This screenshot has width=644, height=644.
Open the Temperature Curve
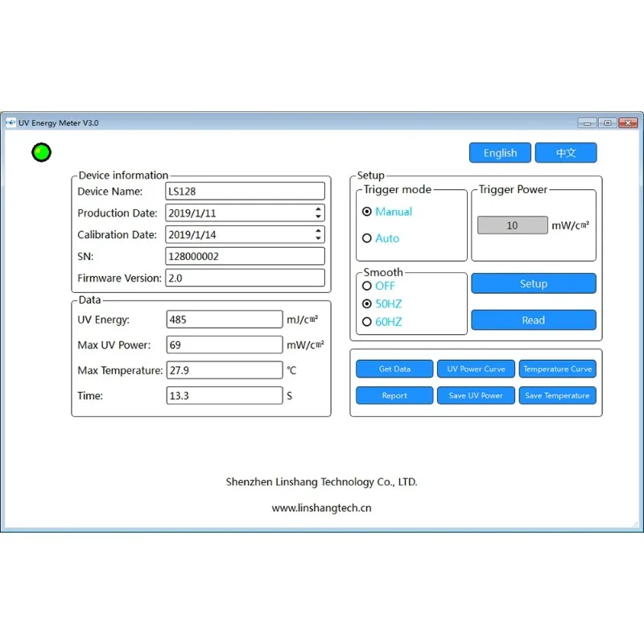557,369
